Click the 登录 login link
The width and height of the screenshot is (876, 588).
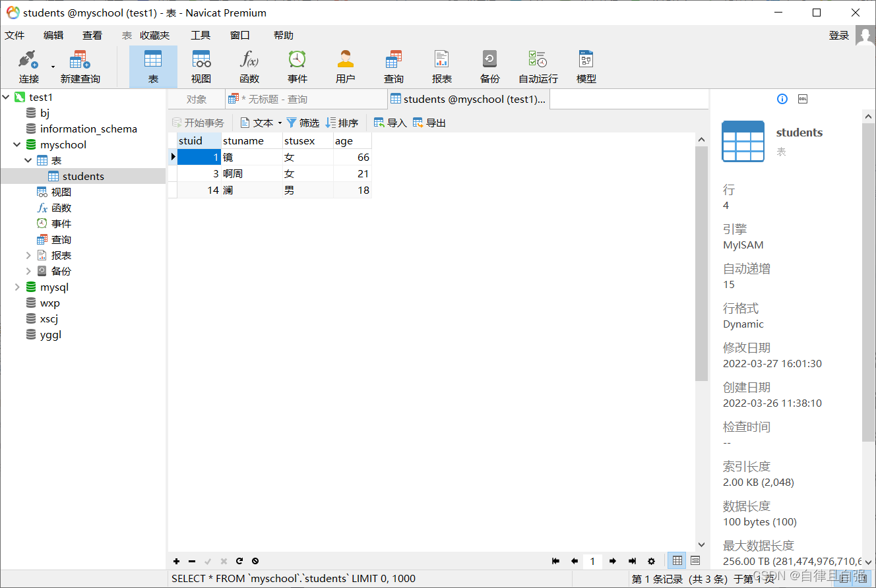pyautogui.click(x=839, y=36)
